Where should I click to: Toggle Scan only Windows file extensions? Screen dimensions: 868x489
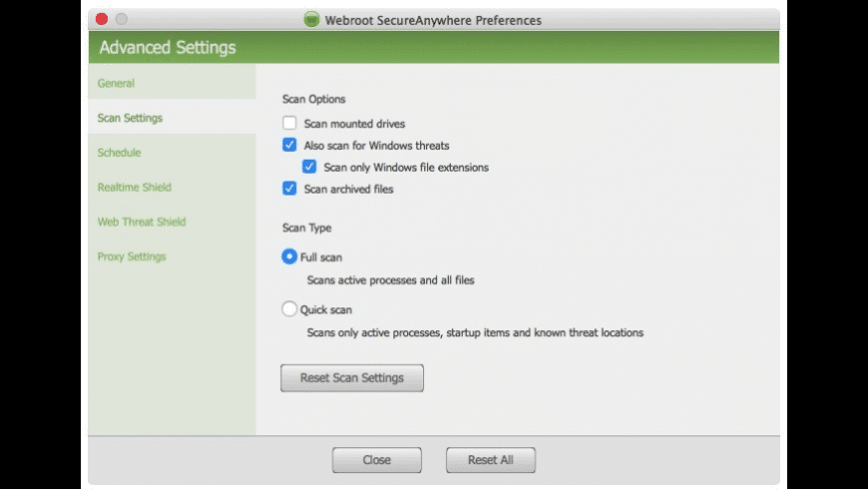309,166
